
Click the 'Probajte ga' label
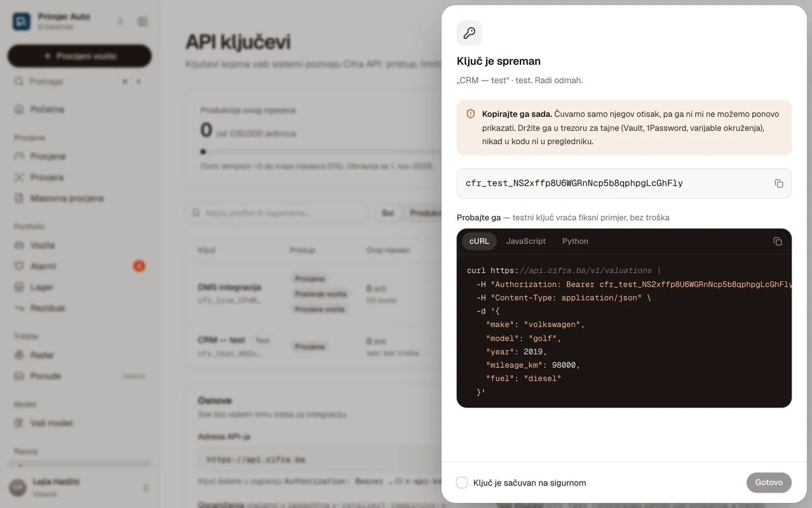479,217
